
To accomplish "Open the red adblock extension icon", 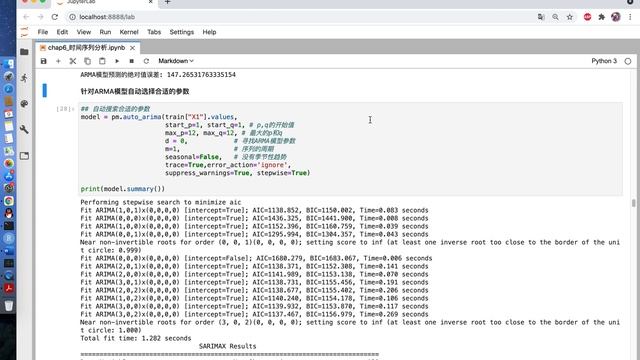I will coord(587,17).
